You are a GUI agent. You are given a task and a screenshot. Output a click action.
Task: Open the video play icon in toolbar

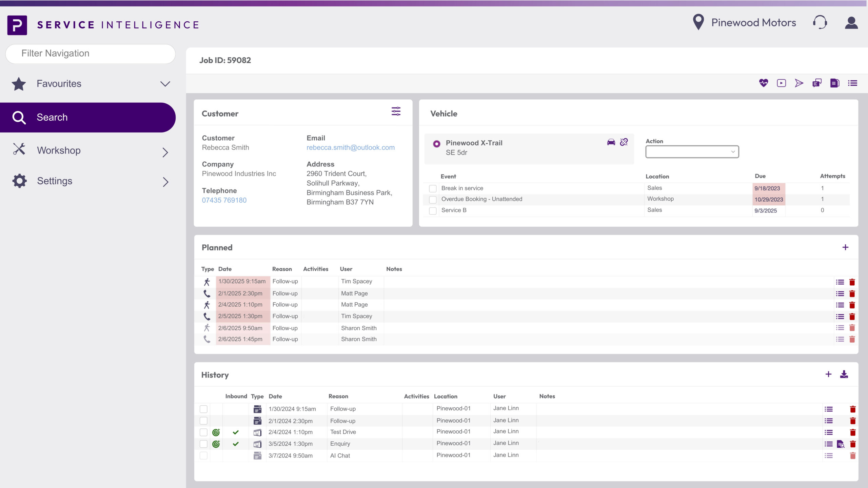781,83
